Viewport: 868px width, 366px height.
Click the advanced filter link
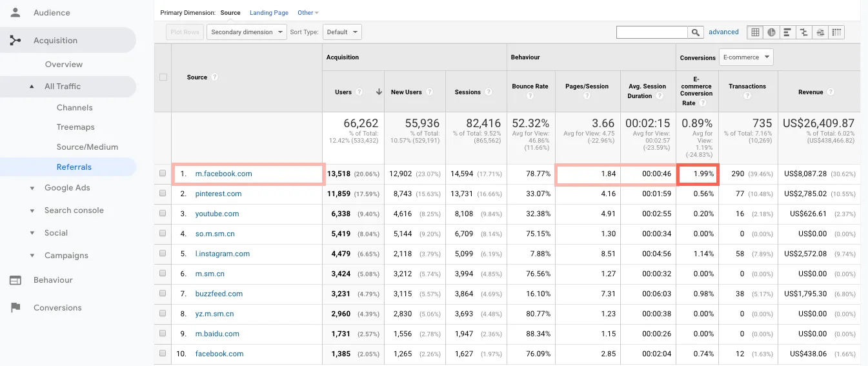click(x=723, y=32)
